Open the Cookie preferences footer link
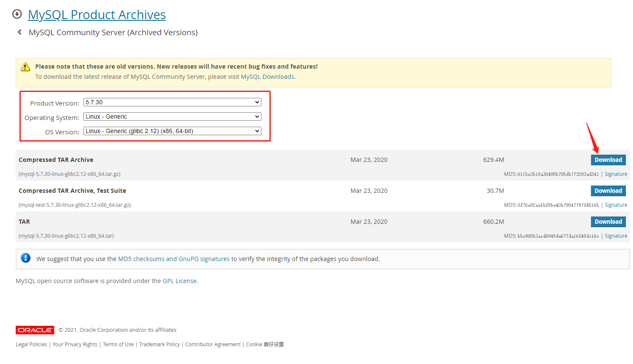The width and height of the screenshot is (633, 364). pos(265,345)
